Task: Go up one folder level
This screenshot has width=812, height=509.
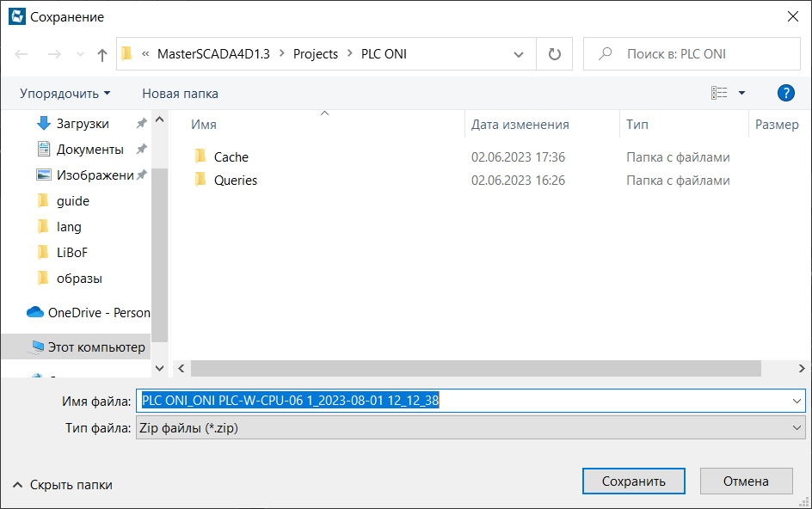Action: coord(102,54)
